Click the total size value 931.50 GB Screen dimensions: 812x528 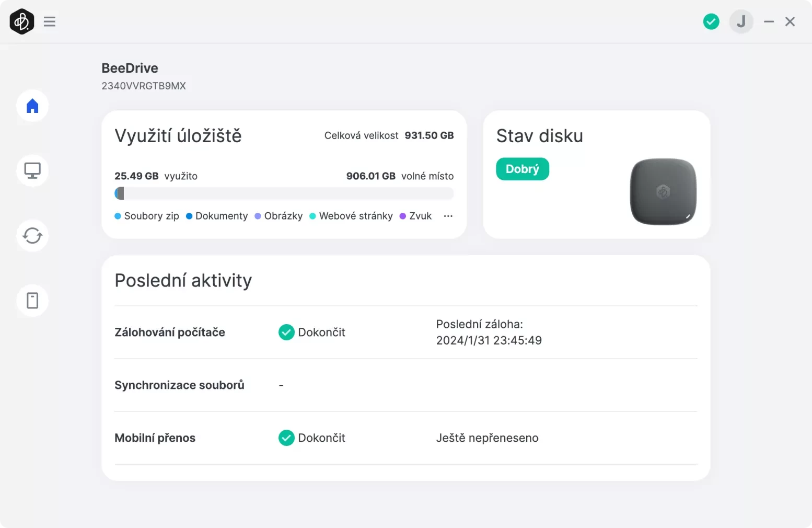pos(429,135)
